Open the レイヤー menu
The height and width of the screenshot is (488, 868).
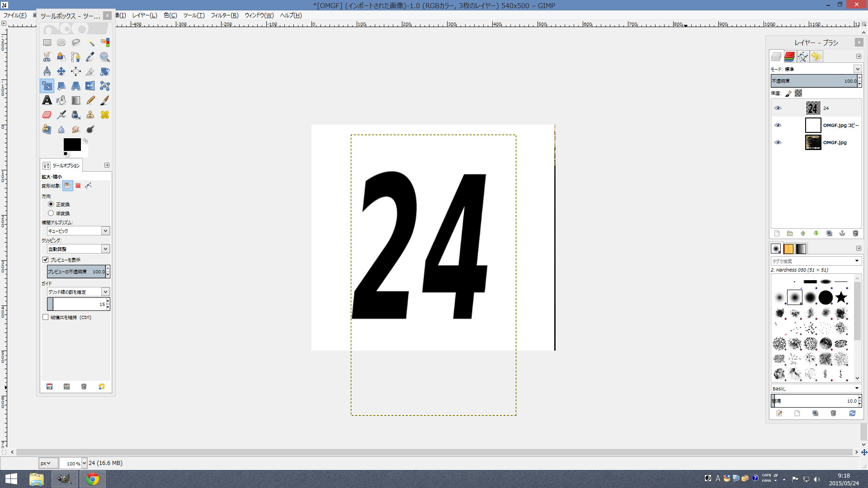click(x=145, y=15)
